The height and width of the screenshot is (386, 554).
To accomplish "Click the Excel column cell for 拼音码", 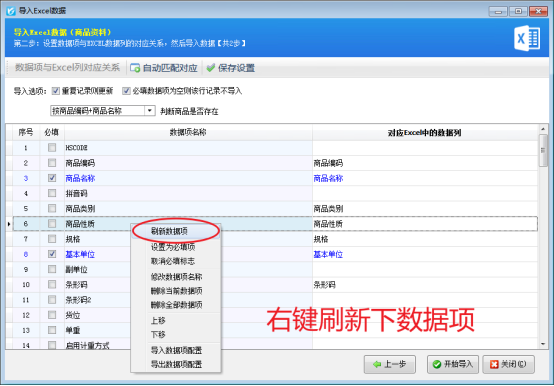I will click(x=425, y=193).
